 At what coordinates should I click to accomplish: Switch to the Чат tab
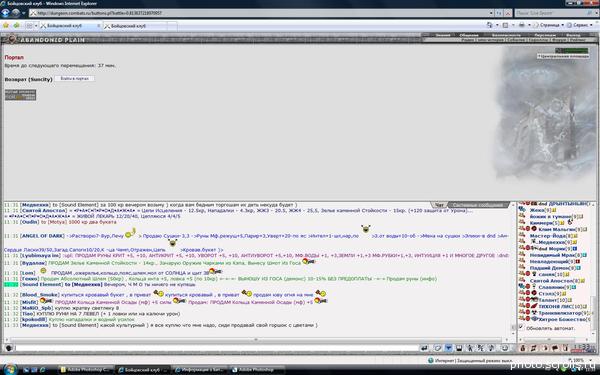point(439,205)
